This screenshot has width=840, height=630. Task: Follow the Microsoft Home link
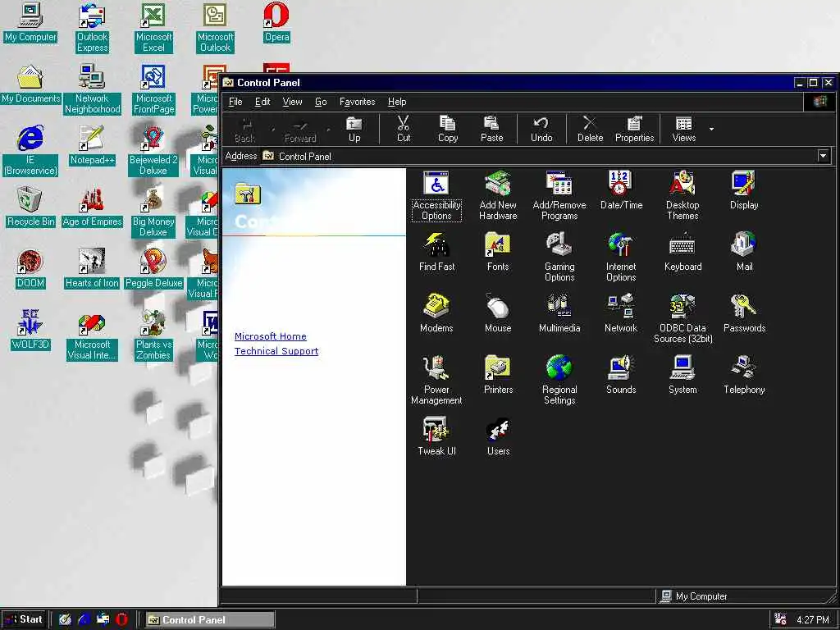point(270,336)
